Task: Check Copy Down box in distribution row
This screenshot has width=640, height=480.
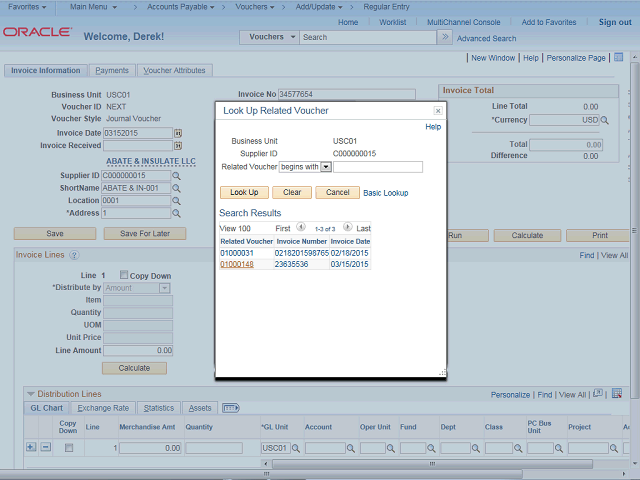Action: (69, 448)
